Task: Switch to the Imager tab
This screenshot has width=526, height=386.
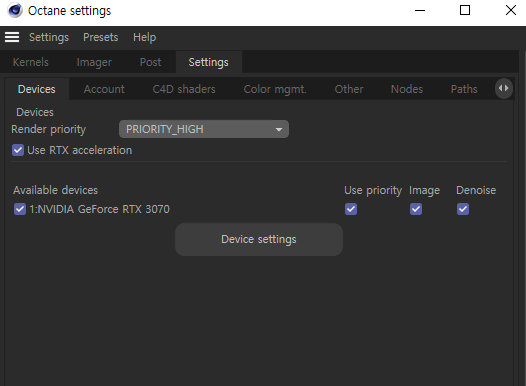Action: point(94,62)
